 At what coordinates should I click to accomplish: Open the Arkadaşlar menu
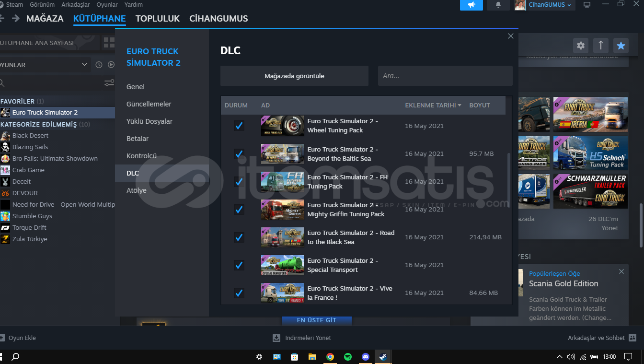75,5
